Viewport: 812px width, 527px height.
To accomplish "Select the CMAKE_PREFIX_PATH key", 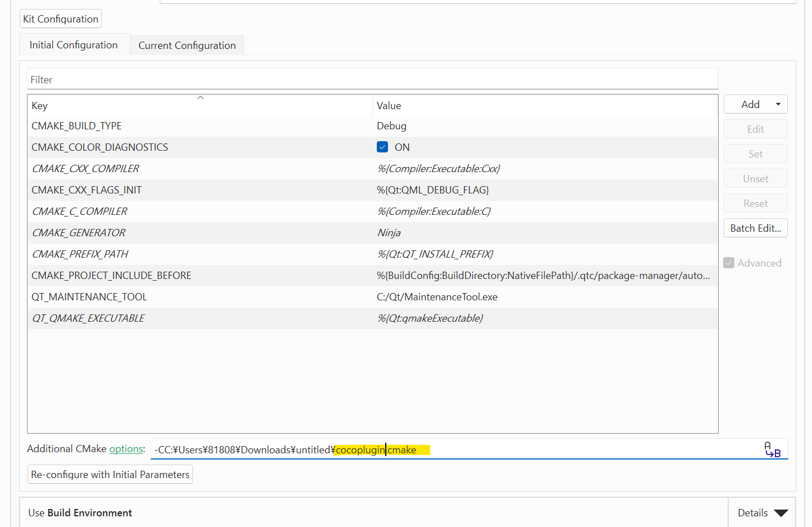I will point(80,254).
